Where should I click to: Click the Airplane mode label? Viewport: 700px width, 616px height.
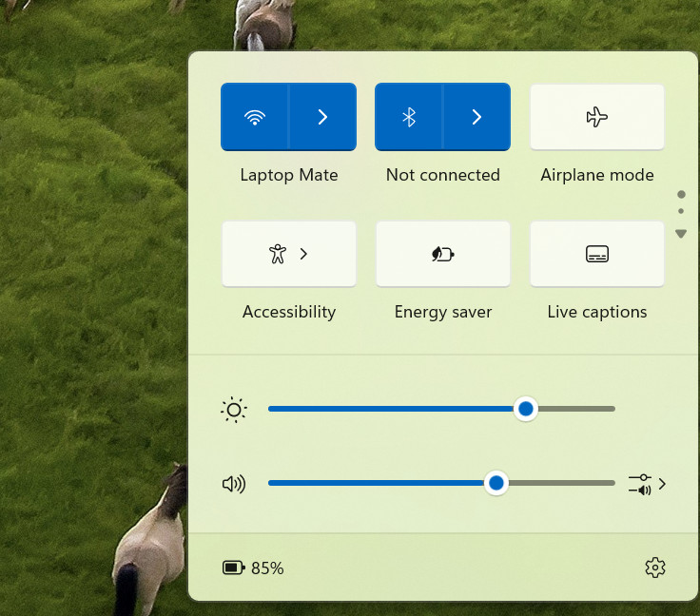coord(597,175)
